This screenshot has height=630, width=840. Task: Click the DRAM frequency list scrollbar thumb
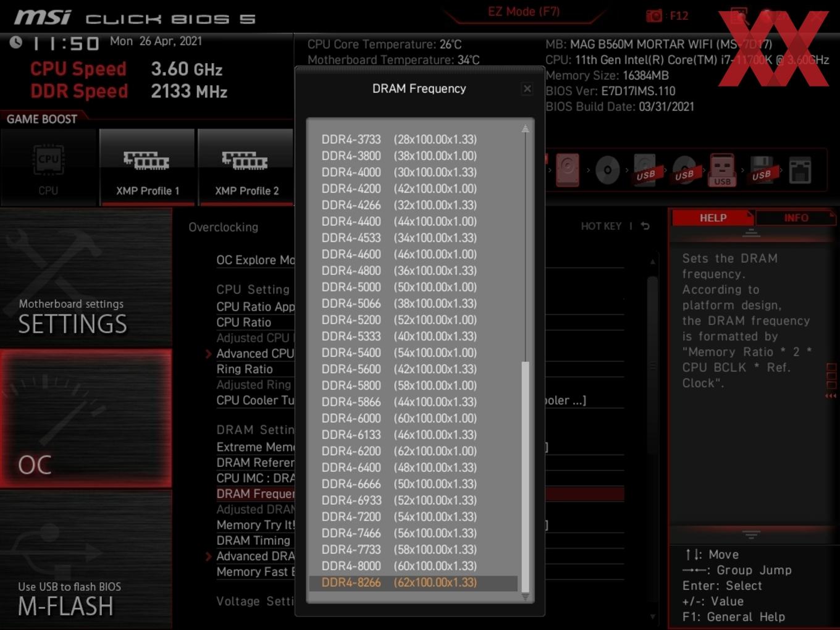[526, 477]
